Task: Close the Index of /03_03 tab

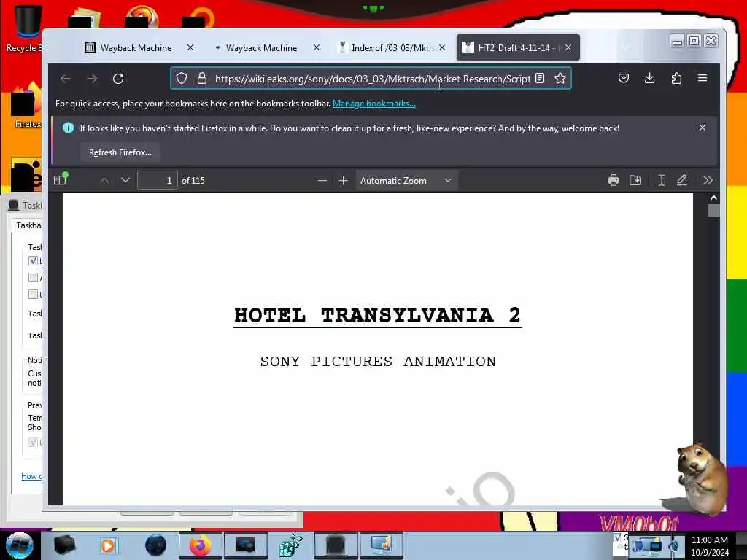Action: click(x=442, y=47)
